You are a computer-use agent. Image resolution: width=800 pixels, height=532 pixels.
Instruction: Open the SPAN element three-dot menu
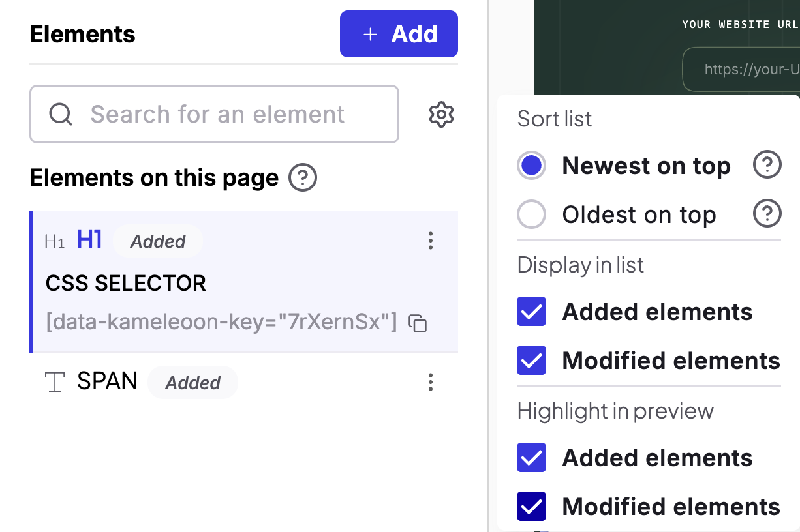(430, 382)
